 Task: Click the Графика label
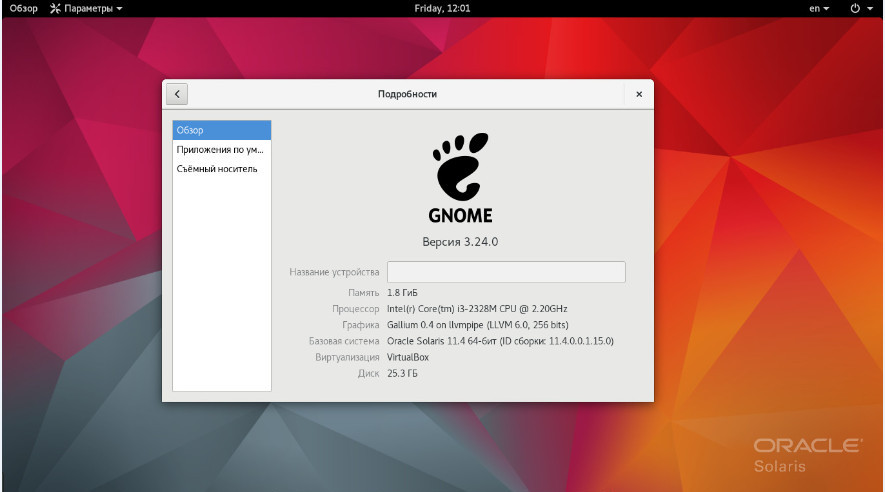(361, 325)
